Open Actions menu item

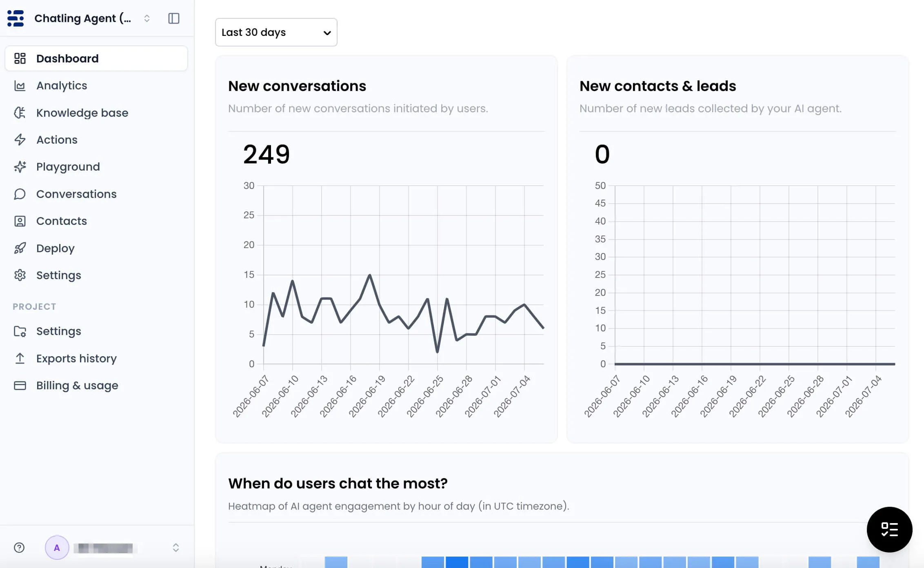96,140
